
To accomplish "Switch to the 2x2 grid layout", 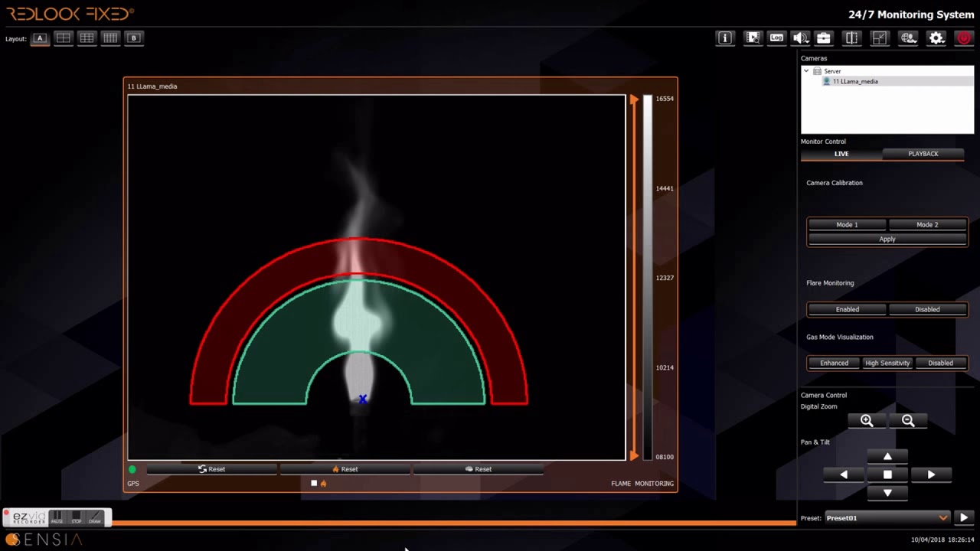I will pos(64,38).
